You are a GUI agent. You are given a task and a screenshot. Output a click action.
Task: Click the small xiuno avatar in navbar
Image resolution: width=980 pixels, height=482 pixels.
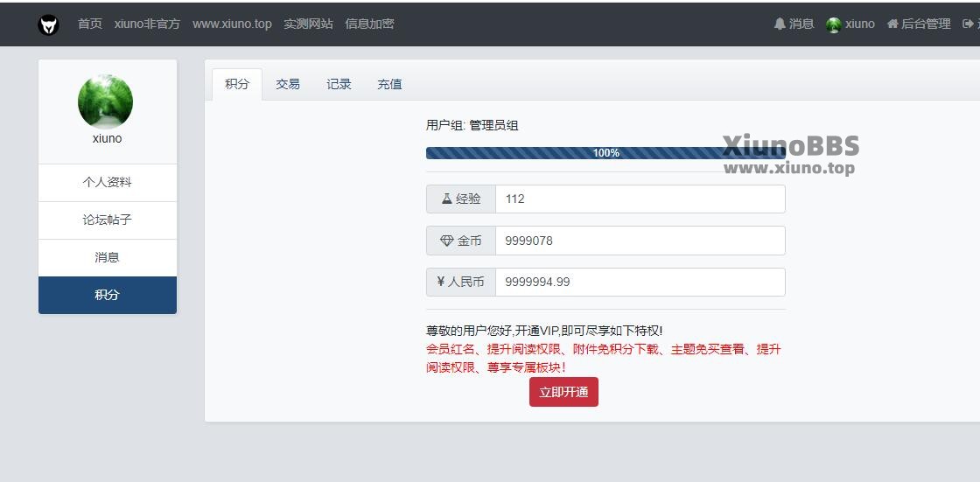tap(833, 24)
